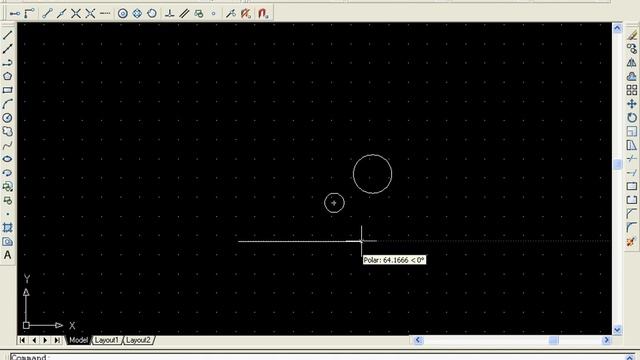This screenshot has width=640, height=360.
Task: Activate Snap to Midpoint
Action: (62, 13)
